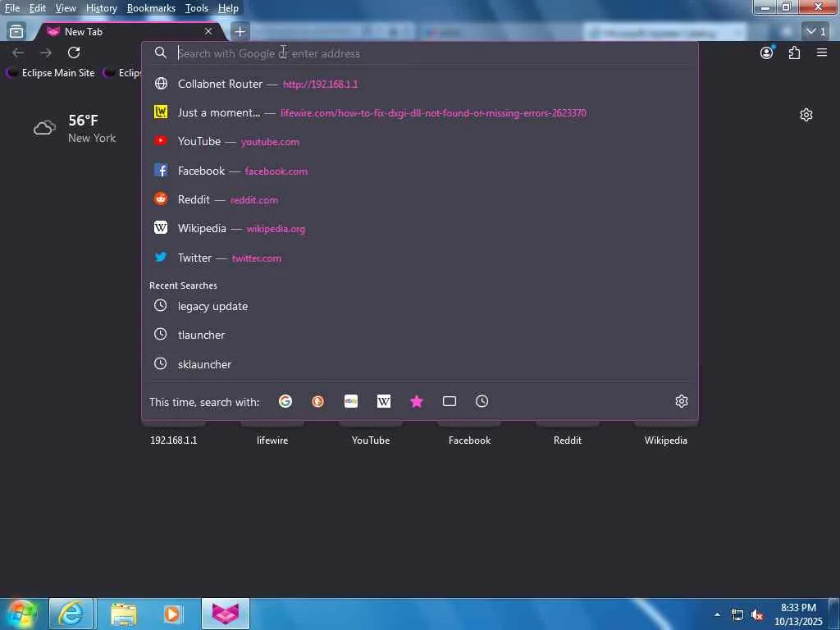Open the workspace panel icon left of tabs
Image resolution: width=840 pixels, height=630 pixels.
click(x=16, y=32)
